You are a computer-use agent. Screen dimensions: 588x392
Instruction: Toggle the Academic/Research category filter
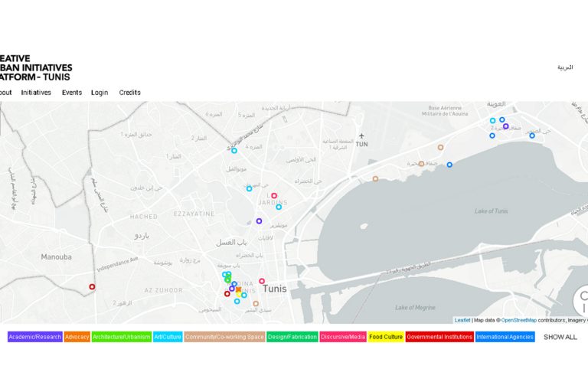click(35, 337)
